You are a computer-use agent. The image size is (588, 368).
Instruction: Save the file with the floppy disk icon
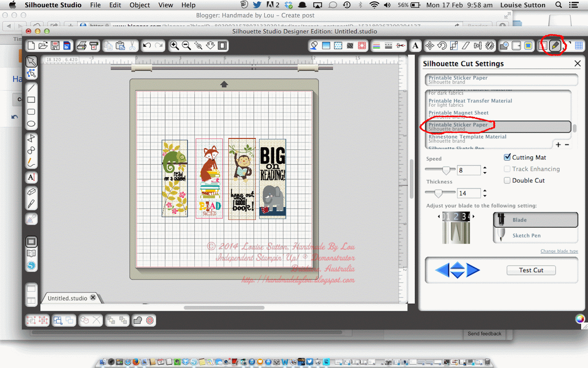[55, 46]
